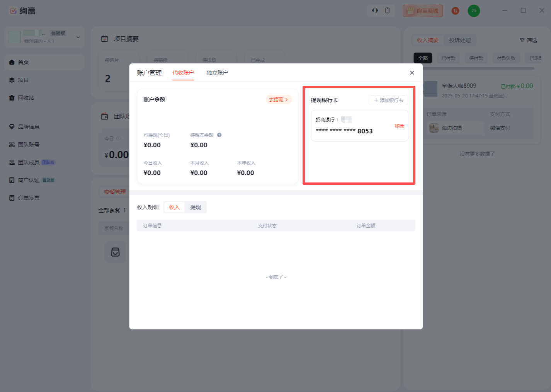Select the 代收账户 tab

coord(183,73)
